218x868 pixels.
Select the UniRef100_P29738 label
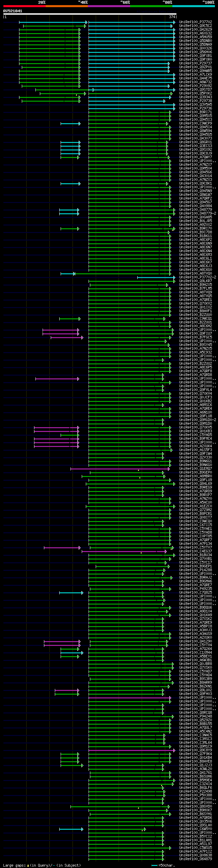(x=196, y=101)
